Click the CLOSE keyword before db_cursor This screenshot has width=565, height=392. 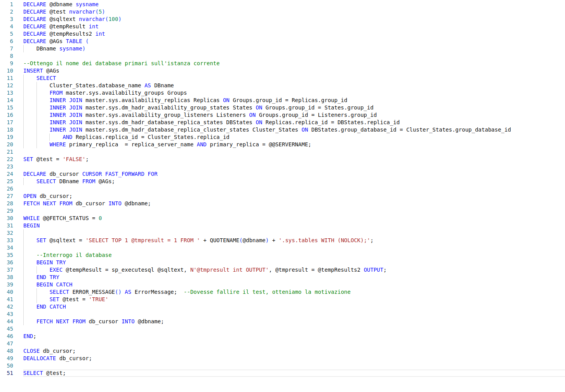click(x=31, y=351)
